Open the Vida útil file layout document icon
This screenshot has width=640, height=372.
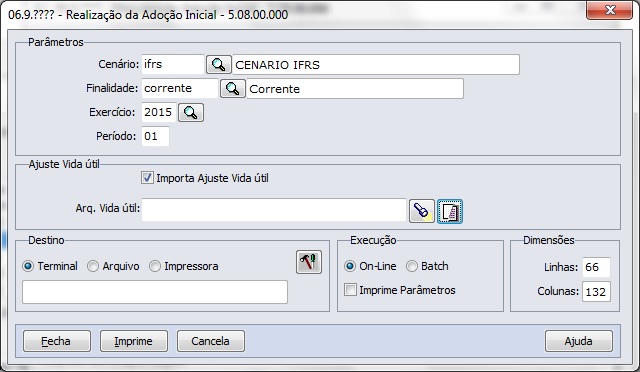point(450,211)
